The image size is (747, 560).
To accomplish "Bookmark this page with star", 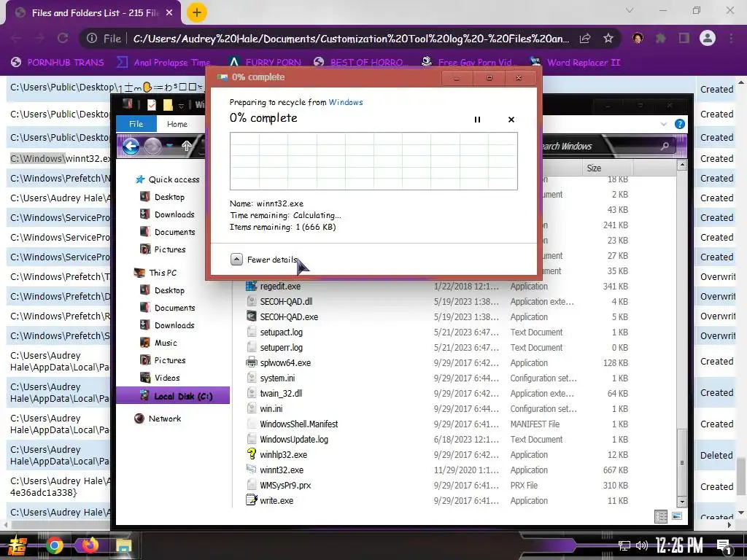I will 608,38.
